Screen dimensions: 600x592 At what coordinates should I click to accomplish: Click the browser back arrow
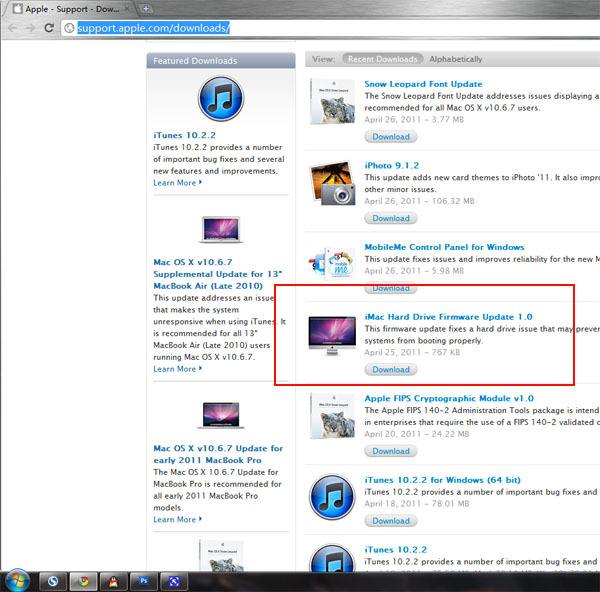12,28
